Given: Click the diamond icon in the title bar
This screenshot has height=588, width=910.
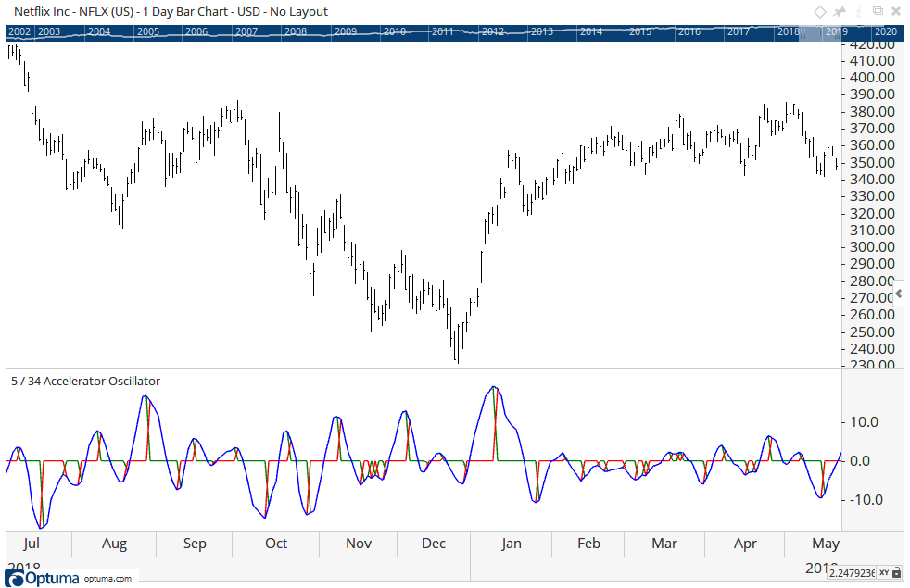Looking at the screenshot, I should [819, 12].
